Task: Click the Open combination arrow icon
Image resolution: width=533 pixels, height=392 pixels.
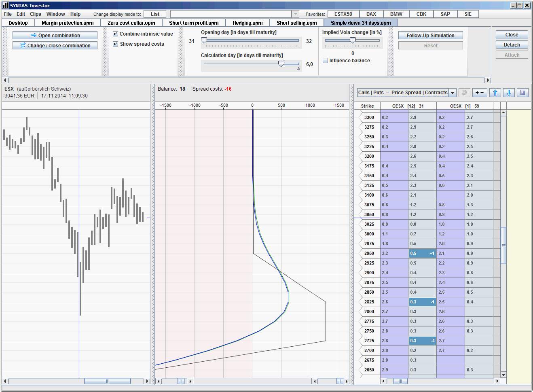Action: (34, 35)
